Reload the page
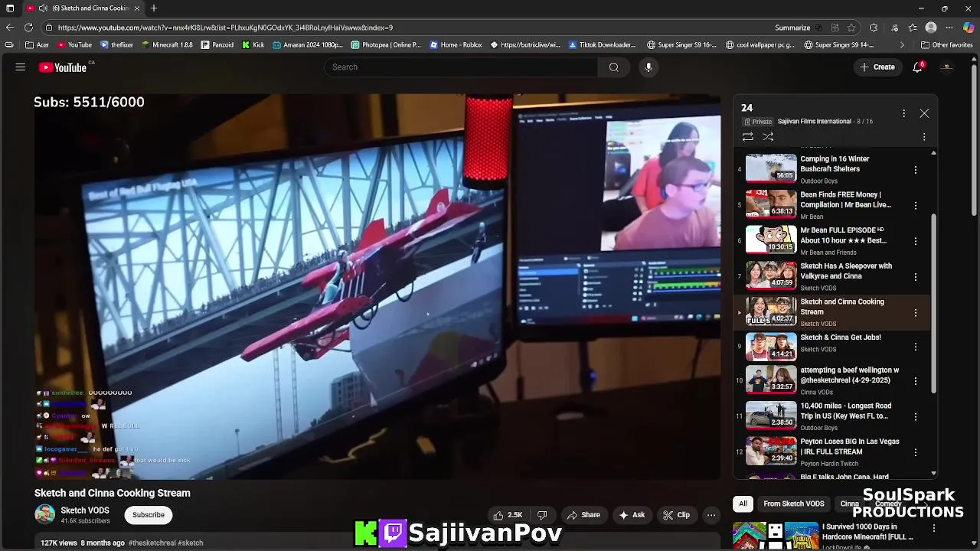980x551 pixels. 28,28
